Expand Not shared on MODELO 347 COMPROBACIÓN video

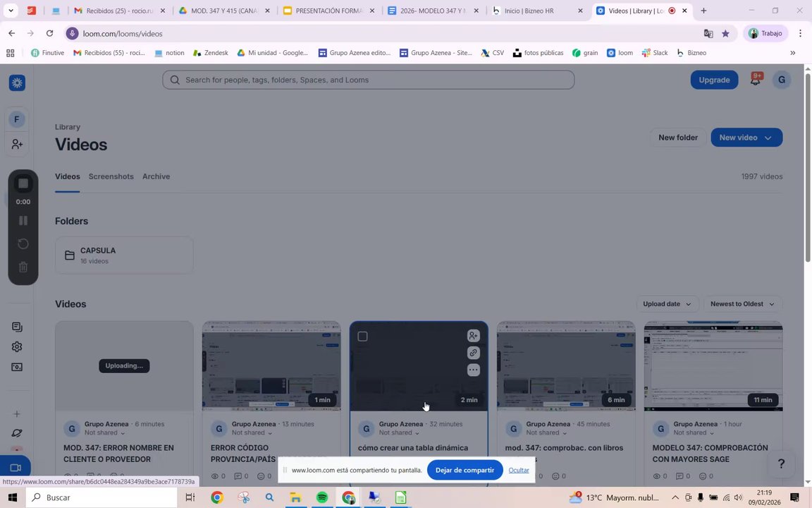click(x=694, y=433)
